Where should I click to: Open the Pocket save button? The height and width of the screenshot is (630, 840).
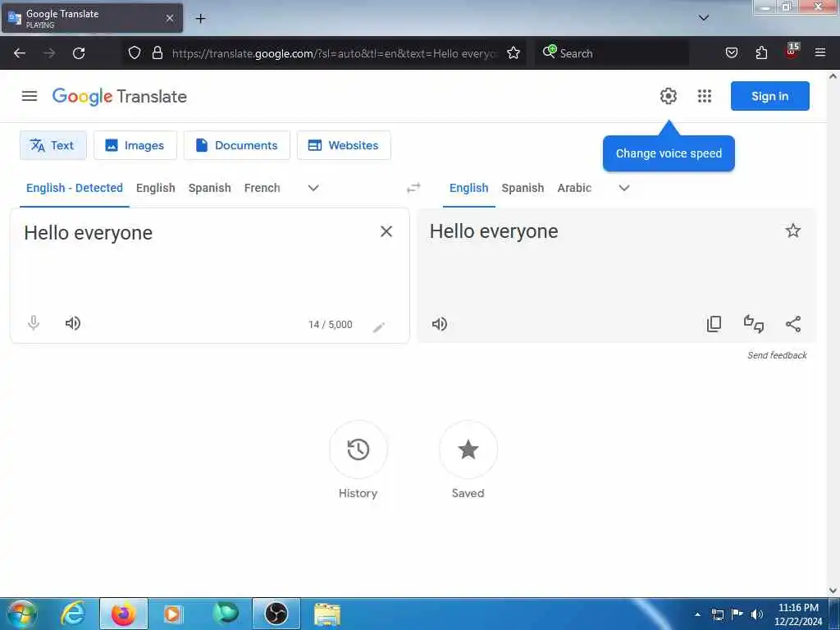click(731, 52)
